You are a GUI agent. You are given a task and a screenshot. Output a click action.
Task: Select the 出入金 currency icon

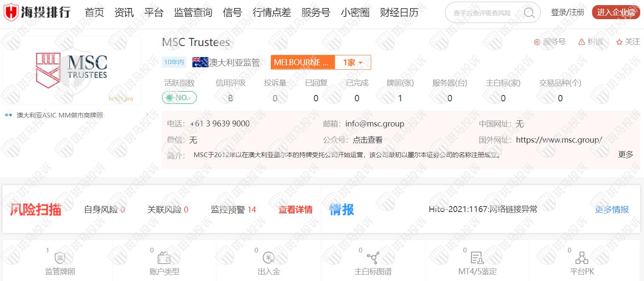click(269, 258)
